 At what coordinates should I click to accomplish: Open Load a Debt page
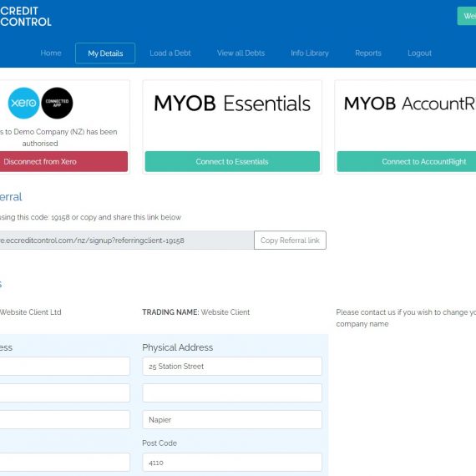coord(170,53)
